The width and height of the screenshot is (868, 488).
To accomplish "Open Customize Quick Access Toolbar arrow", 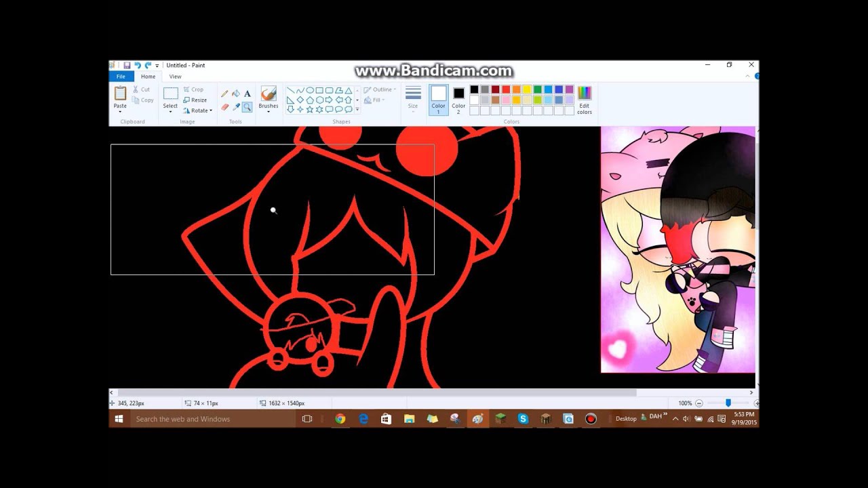I will 157,66.
